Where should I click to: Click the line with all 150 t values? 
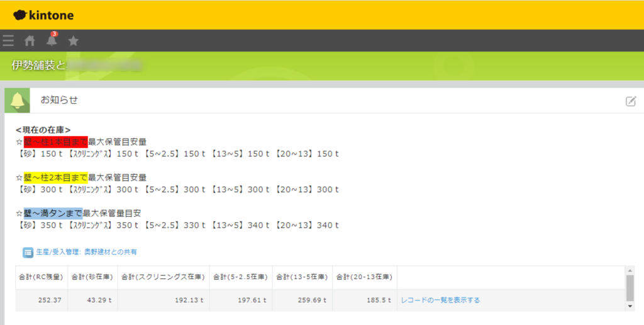(177, 154)
